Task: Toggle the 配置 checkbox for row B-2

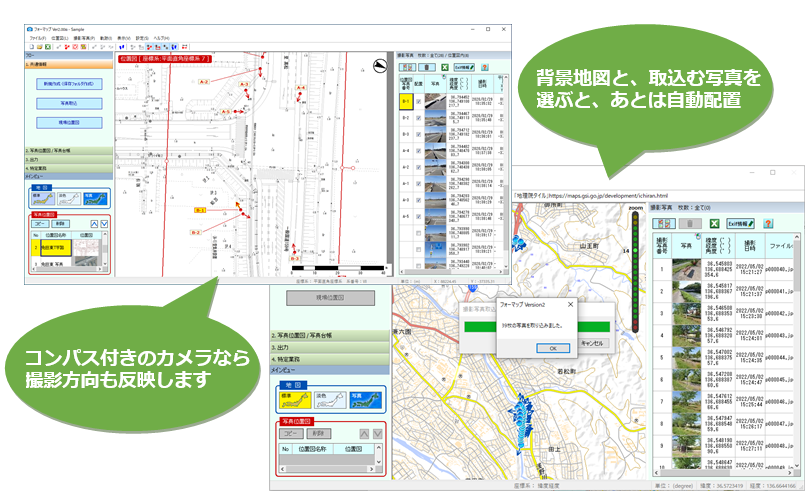Action: (x=418, y=118)
